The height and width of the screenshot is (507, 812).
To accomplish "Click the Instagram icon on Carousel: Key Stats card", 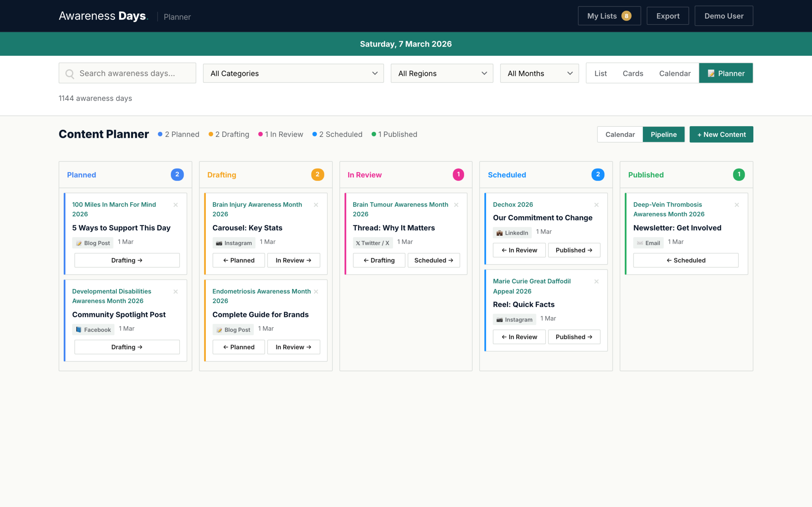I will (220, 242).
